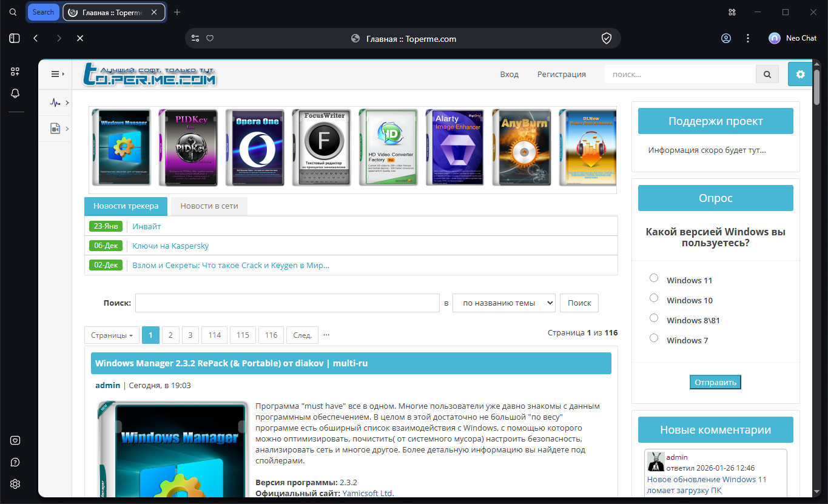Expand the activity pulse sidebar item
Viewport: 828px width, 504px height.
(x=58, y=103)
